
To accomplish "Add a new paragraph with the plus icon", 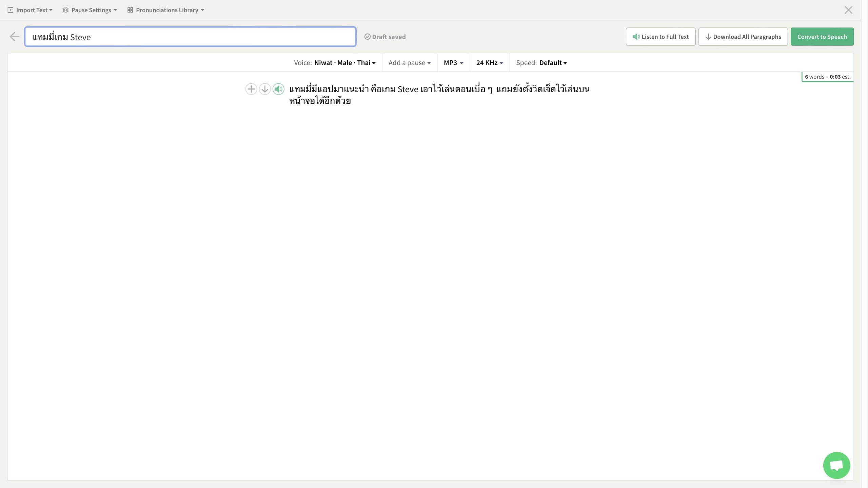I will (251, 89).
